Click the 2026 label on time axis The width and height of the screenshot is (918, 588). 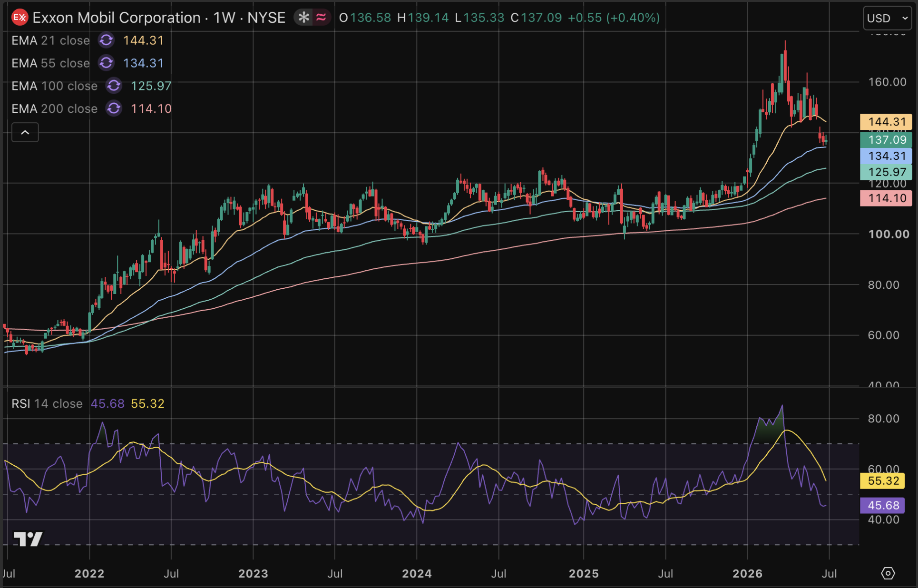tap(747, 574)
